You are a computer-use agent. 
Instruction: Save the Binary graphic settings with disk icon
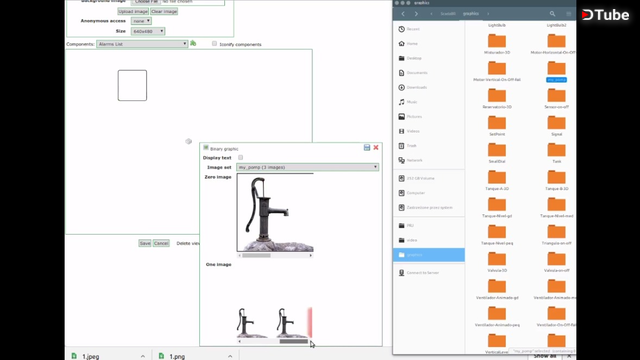[x=367, y=147]
